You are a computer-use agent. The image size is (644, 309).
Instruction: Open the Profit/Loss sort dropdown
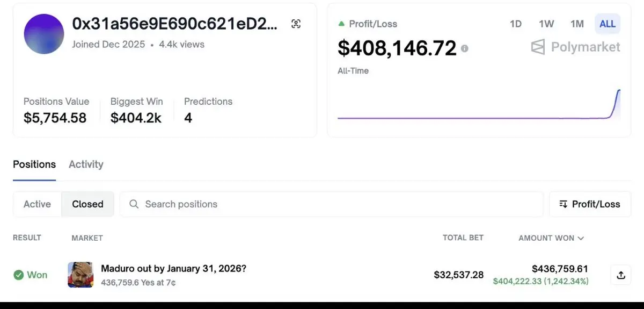[x=590, y=204]
